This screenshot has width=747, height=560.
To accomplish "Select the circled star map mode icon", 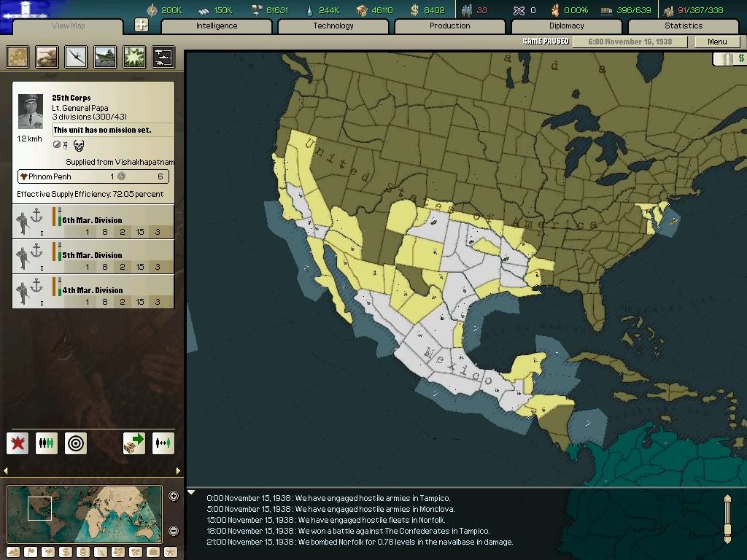I will point(171,553).
